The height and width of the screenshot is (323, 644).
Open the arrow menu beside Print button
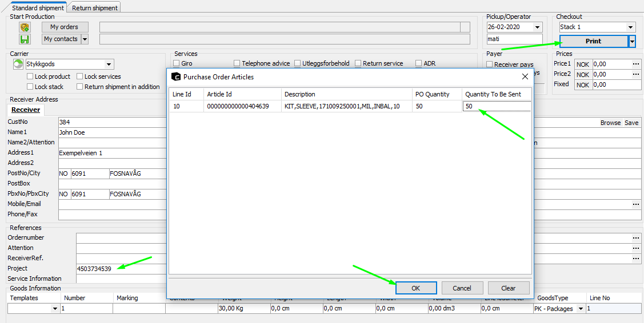[631, 41]
